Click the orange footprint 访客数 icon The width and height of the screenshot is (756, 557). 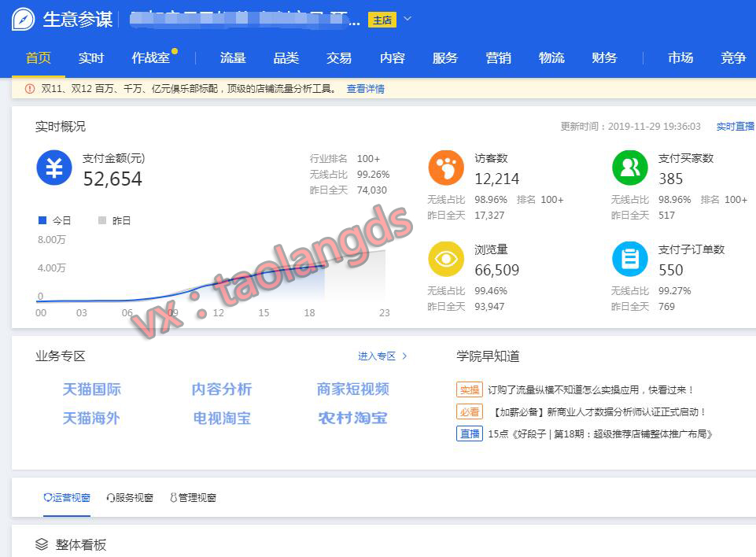[446, 168]
